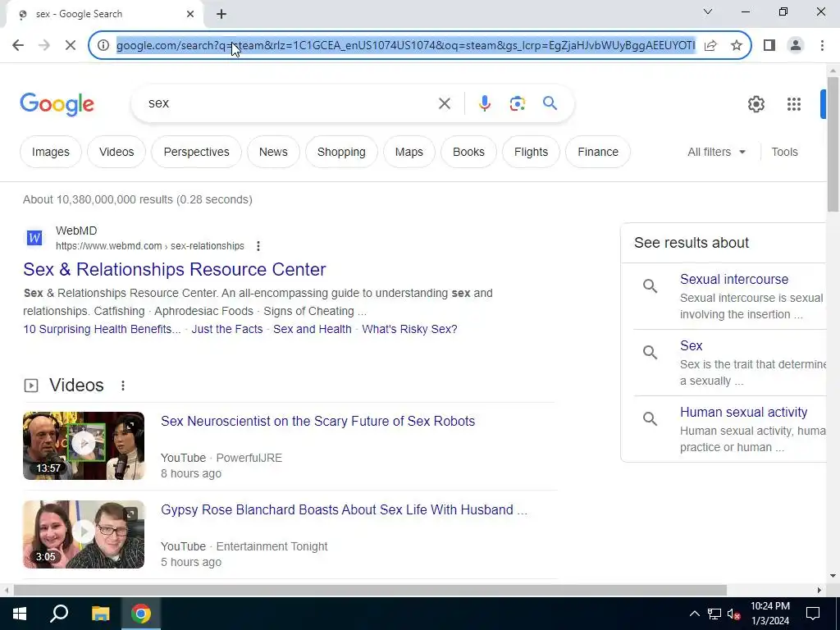Open 'Human sexual activity' related result

point(743,412)
